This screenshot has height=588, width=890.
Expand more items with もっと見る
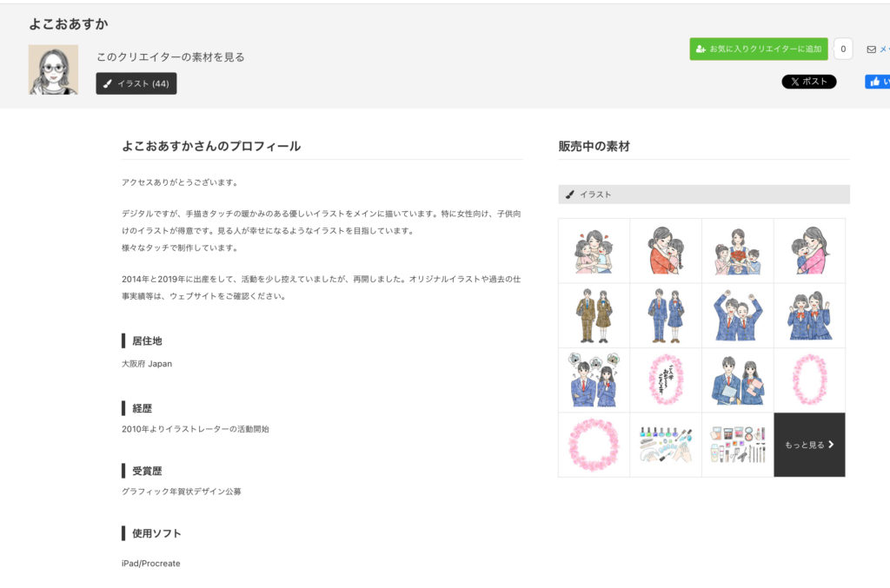click(809, 445)
